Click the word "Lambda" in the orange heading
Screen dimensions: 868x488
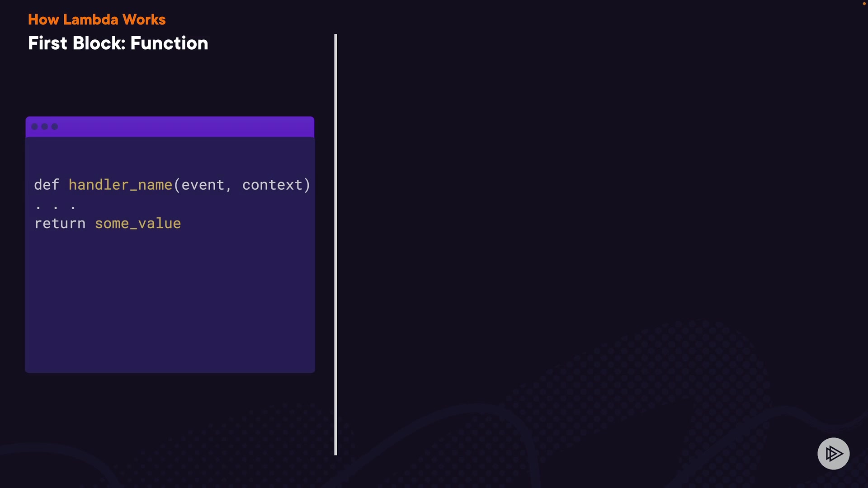pyautogui.click(x=90, y=19)
